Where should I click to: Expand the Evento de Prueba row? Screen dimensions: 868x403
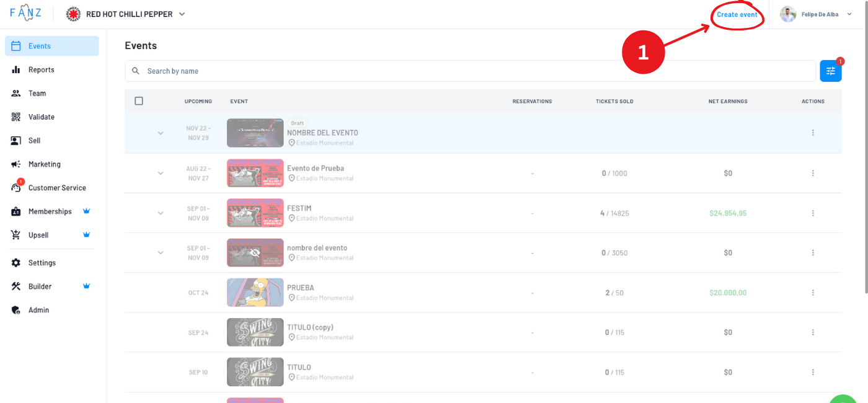pos(161,173)
